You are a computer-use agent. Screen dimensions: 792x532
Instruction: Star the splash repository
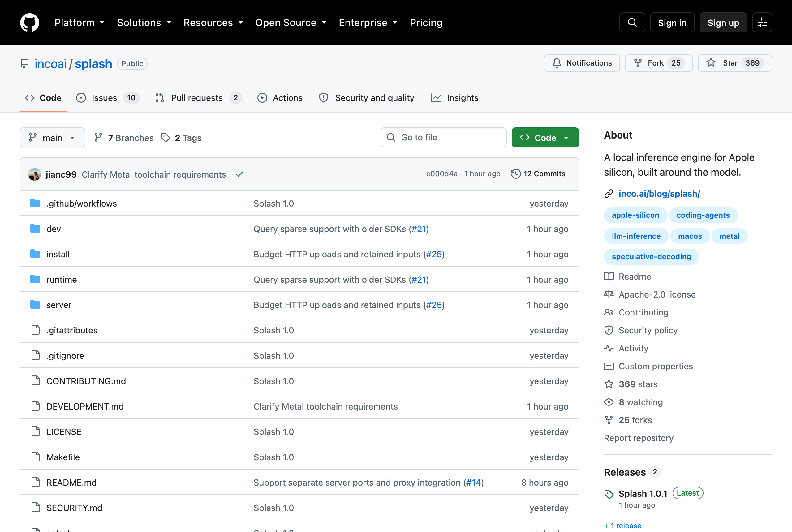click(735, 63)
